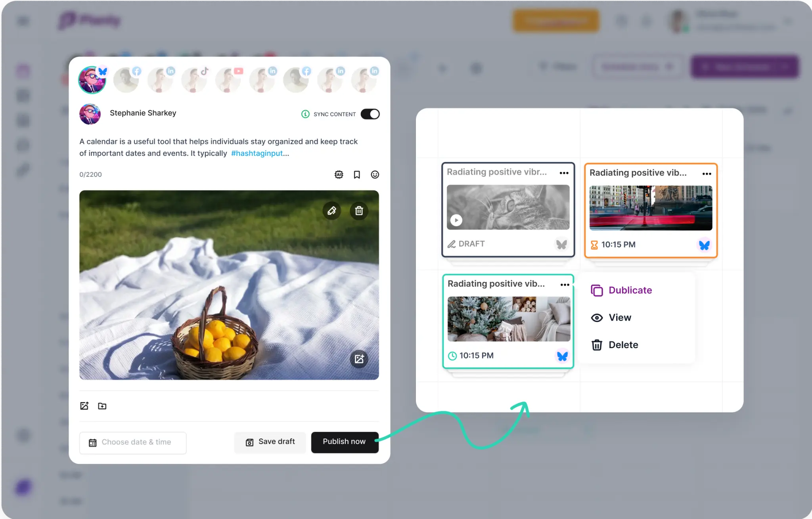The image size is (812, 519).
Task: Open the three-dot menu on the DRAFT post
Action: coord(564,173)
